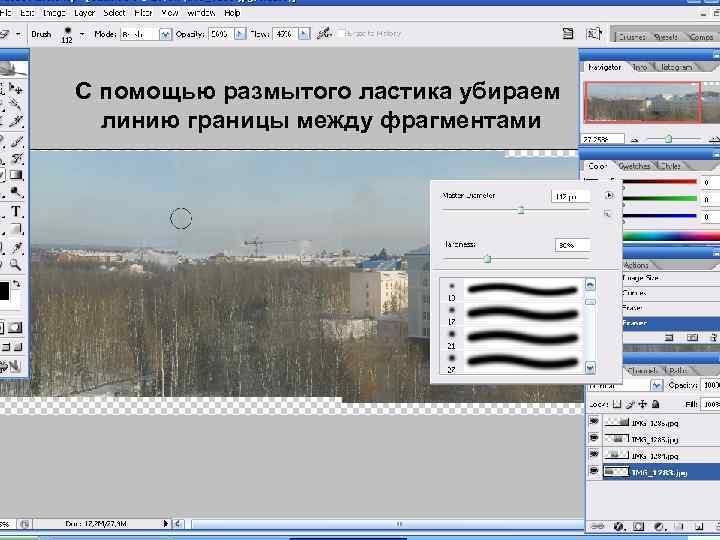Select the Image Size action

click(x=671, y=278)
